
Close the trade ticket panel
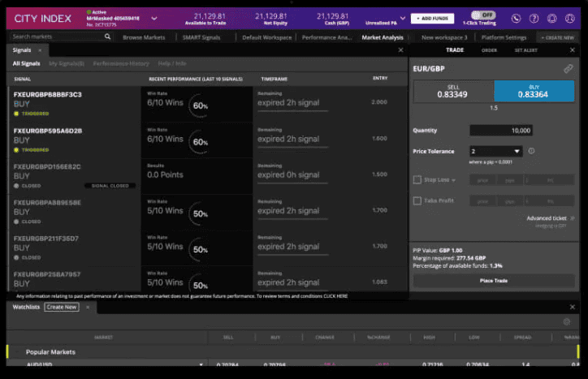coord(573,50)
